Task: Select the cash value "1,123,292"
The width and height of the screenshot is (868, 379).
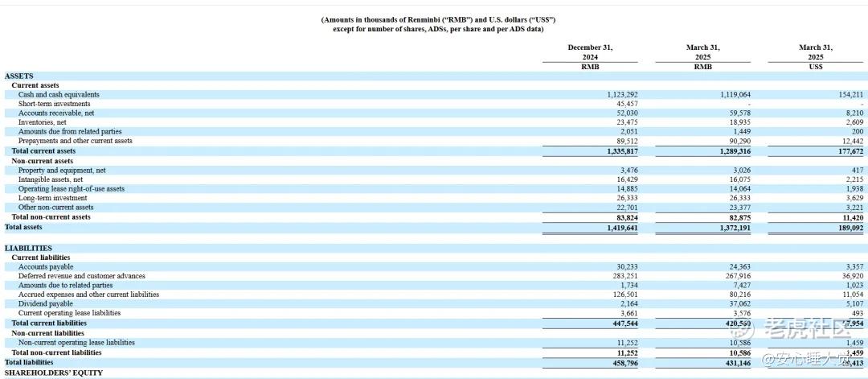Action: tap(622, 95)
